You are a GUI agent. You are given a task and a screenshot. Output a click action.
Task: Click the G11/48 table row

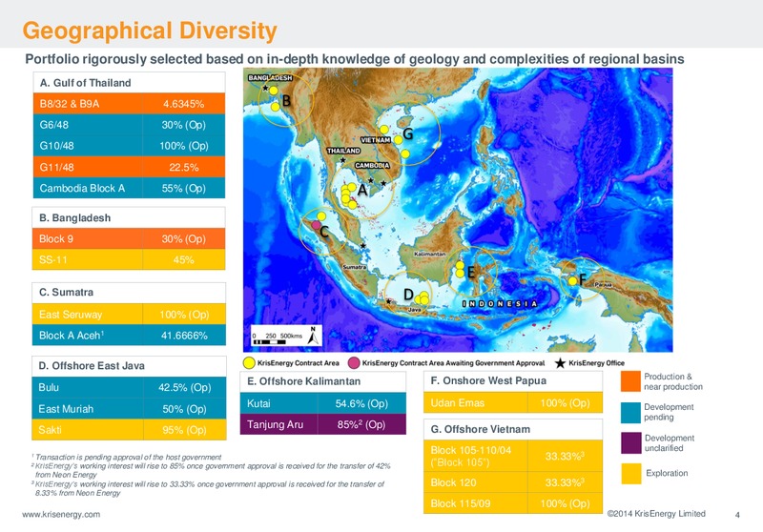click(x=130, y=167)
